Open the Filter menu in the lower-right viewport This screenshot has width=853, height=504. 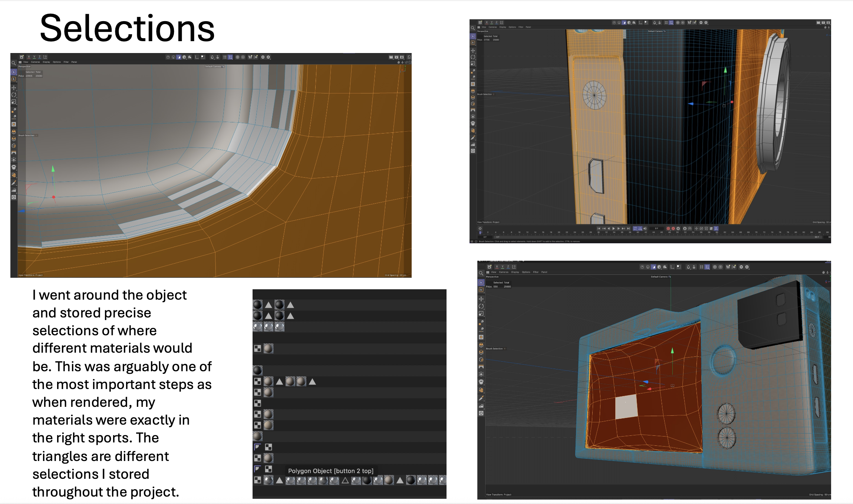(536, 272)
